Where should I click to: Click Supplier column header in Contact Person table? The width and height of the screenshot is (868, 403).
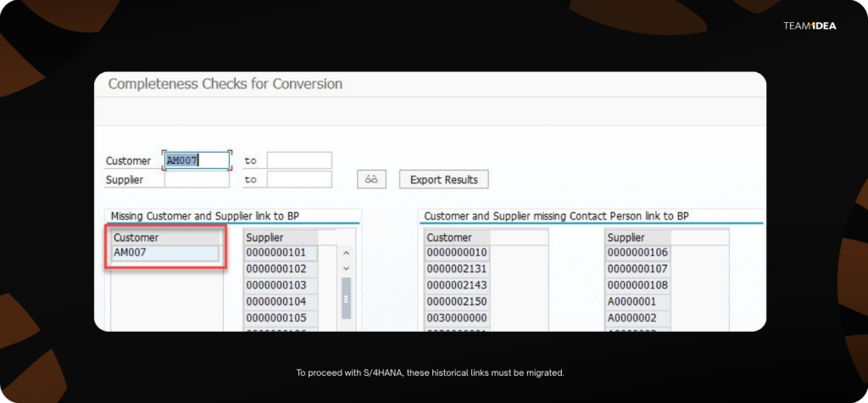pyautogui.click(x=637, y=238)
